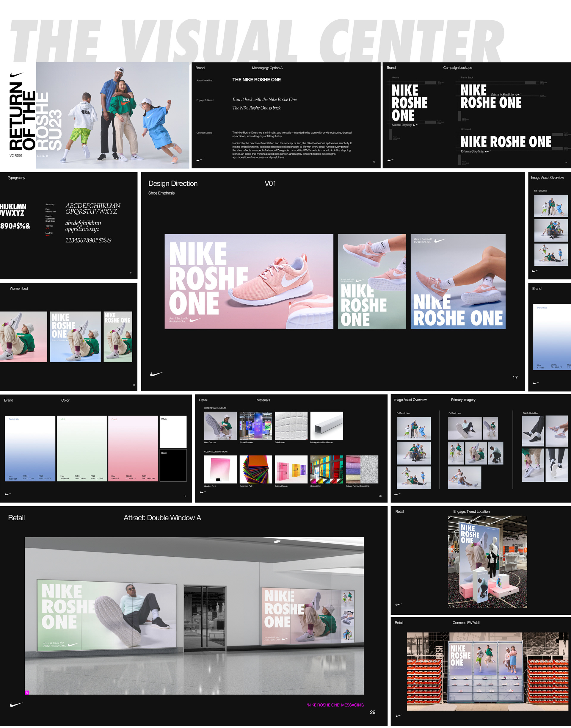Click the swoosh at bottom of Campaign Lockups slide
This screenshot has height=728, width=571.
click(x=390, y=160)
